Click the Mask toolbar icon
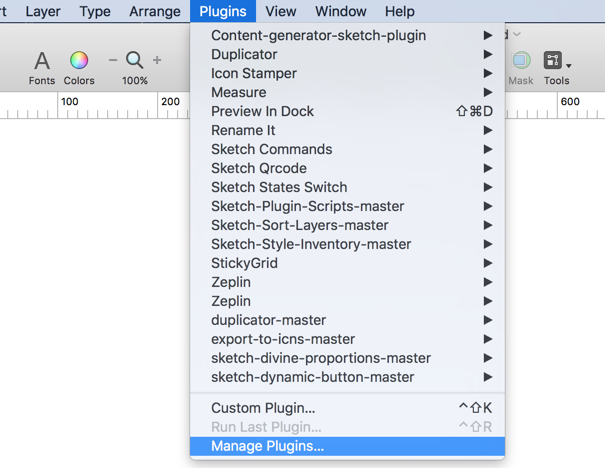This screenshot has width=605, height=468. tap(521, 60)
